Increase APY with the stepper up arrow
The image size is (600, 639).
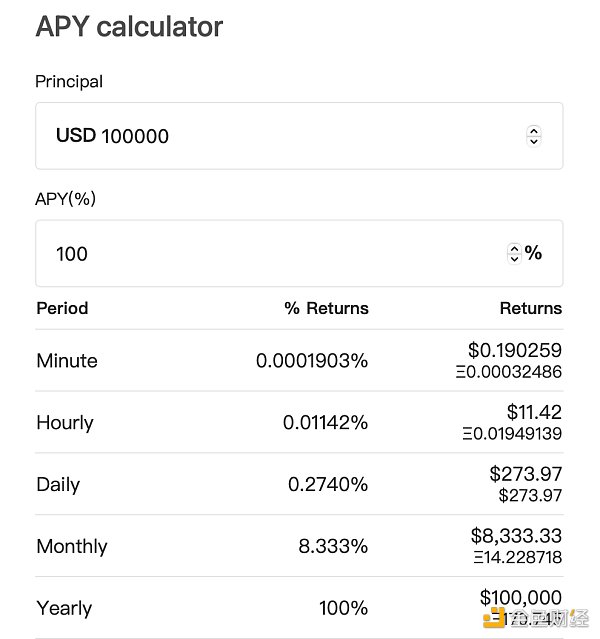[x=514, y=249]
